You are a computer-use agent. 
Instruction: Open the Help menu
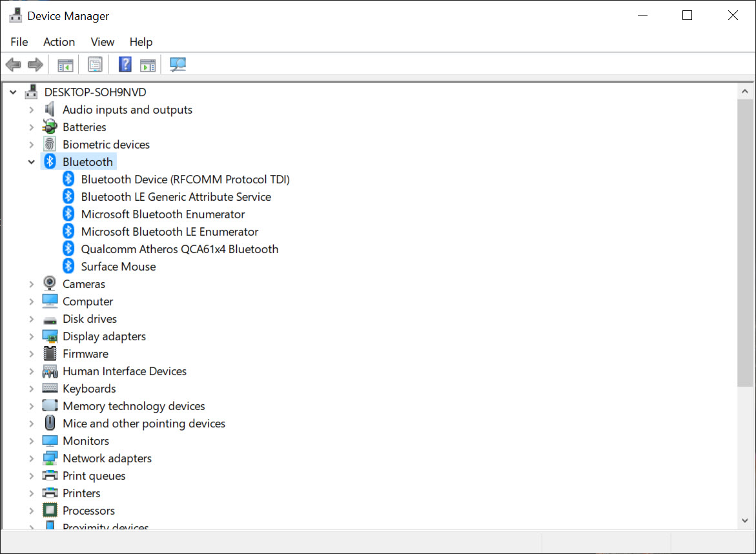(141, 42)
